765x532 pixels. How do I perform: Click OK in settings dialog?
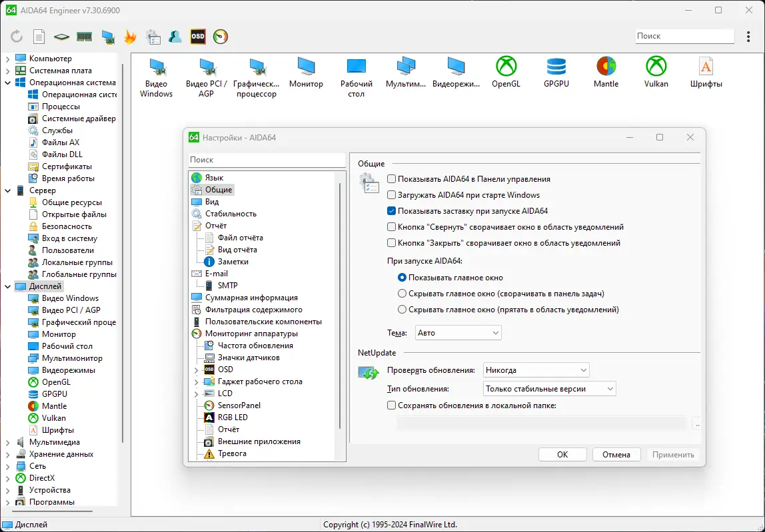[x=562, y=455]
